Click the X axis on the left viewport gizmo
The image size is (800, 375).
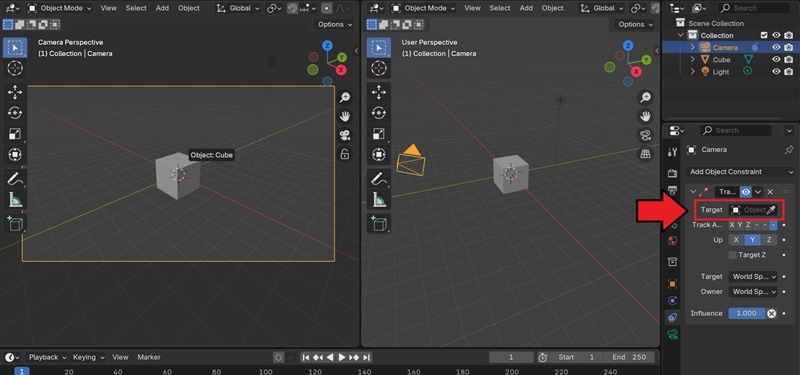[x=341, y=70]
